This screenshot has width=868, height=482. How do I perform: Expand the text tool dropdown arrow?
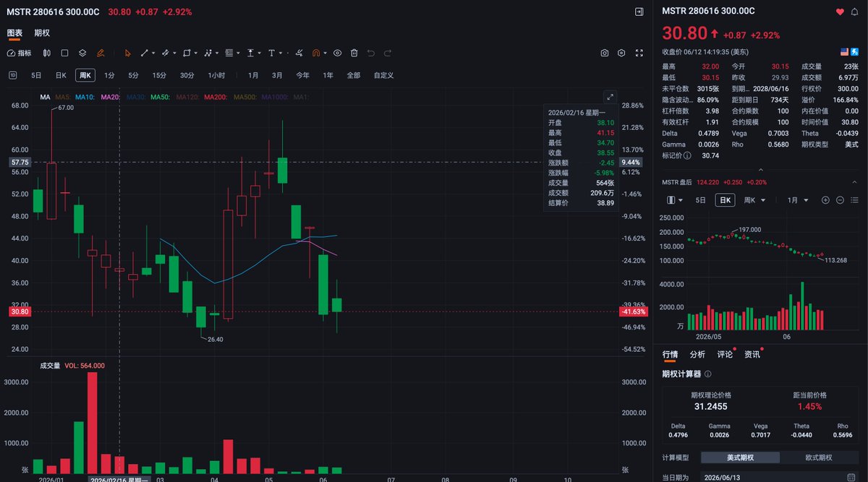click(281, 53)
